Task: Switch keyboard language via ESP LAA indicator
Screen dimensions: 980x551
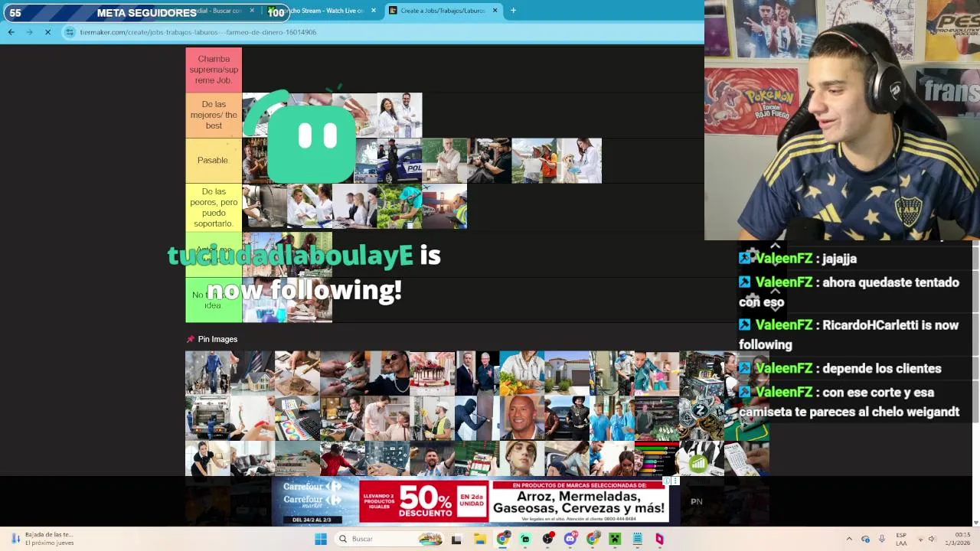Action: point(901,539)
